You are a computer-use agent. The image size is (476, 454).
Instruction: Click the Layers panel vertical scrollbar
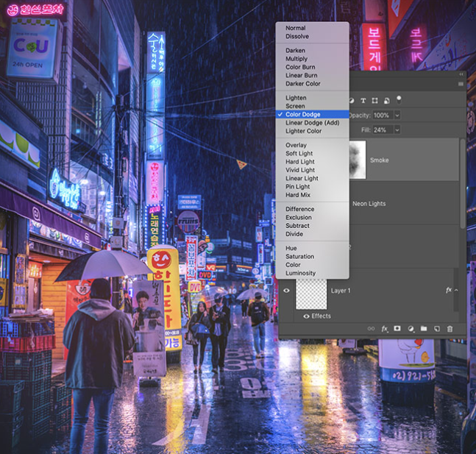coord(463,184)
